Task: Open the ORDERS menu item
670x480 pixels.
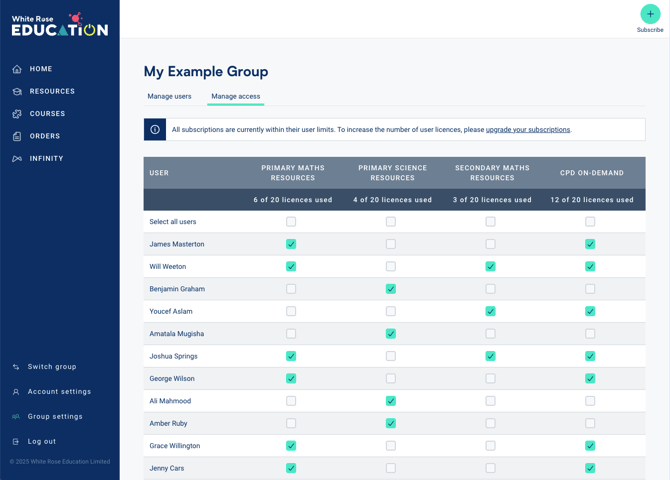Action: pyautogui.click(x=44, y=136)
